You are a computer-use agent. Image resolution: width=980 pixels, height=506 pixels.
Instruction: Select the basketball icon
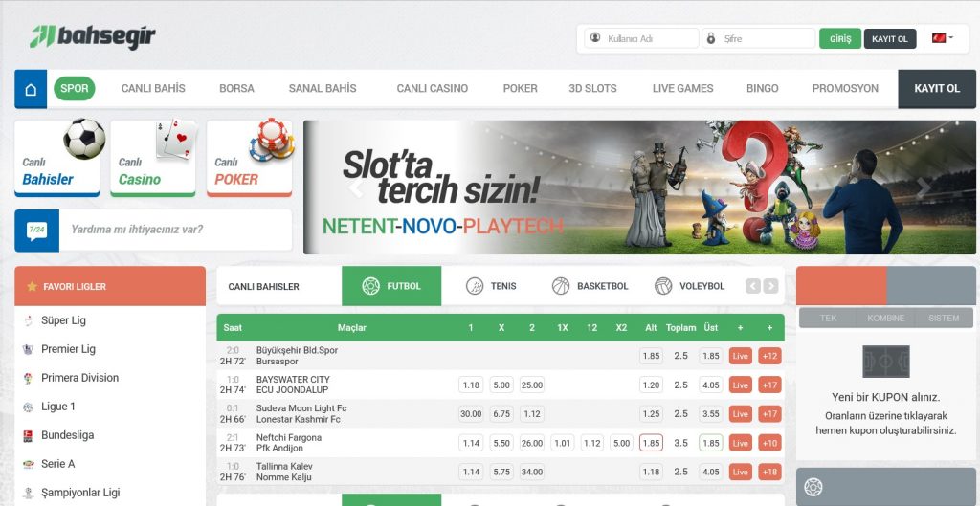coord(561,286)
